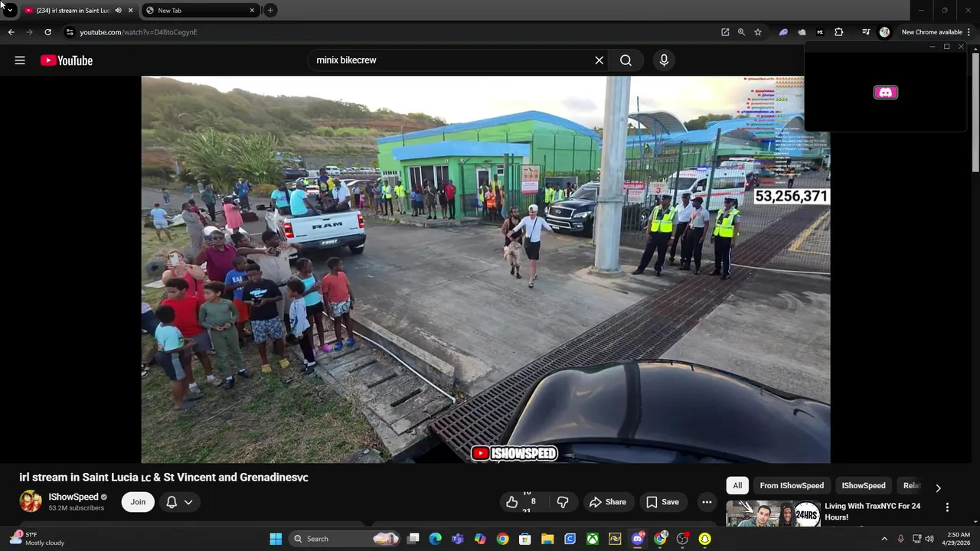Open Microsoft Store from the taskbar
The width and height of the screenshot is (980, 551).
tap(525, 539)
